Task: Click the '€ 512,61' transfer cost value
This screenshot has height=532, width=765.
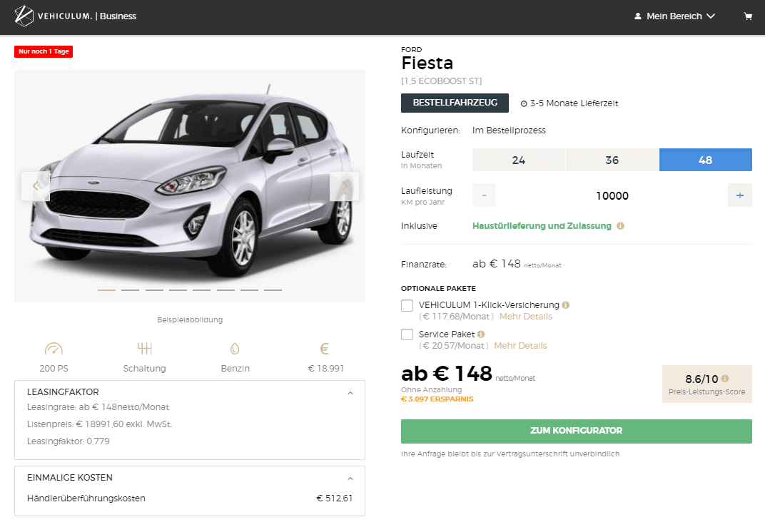Action: (334, 498)
